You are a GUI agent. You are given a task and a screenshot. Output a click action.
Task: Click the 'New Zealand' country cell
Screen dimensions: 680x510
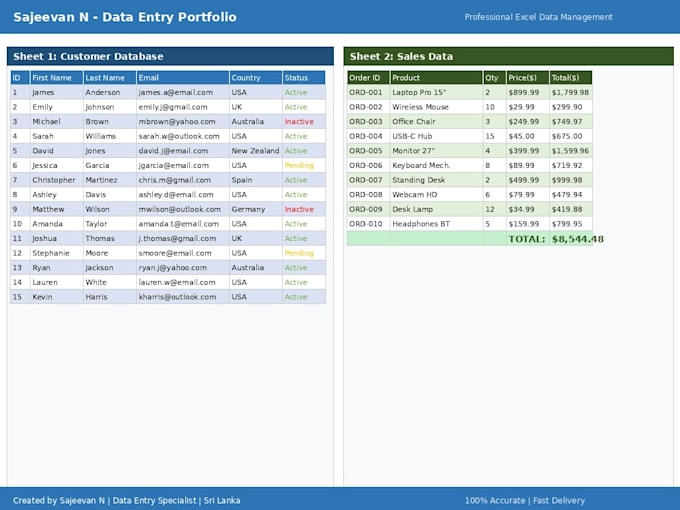coord(255,151)
